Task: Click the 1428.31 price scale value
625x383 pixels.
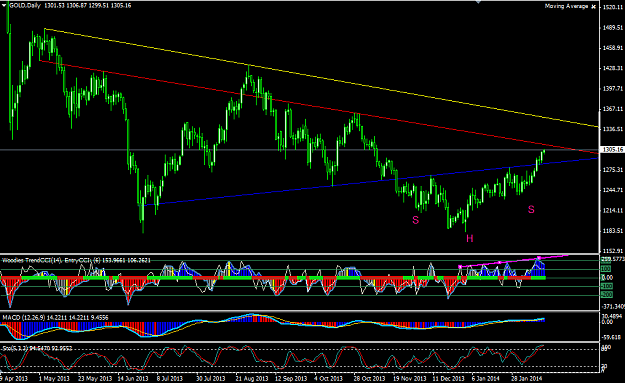Action: pyautogui.click(x=613, y=68)
